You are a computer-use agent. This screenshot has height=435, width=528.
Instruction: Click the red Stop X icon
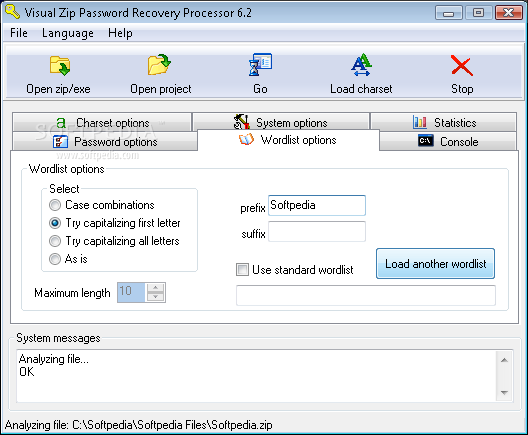pos(462,66)
